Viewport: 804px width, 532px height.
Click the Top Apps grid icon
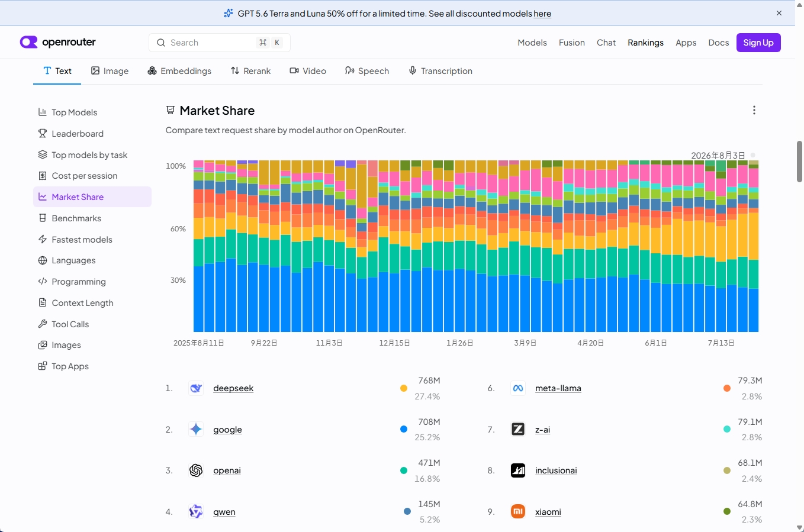(x=43, y=366)
